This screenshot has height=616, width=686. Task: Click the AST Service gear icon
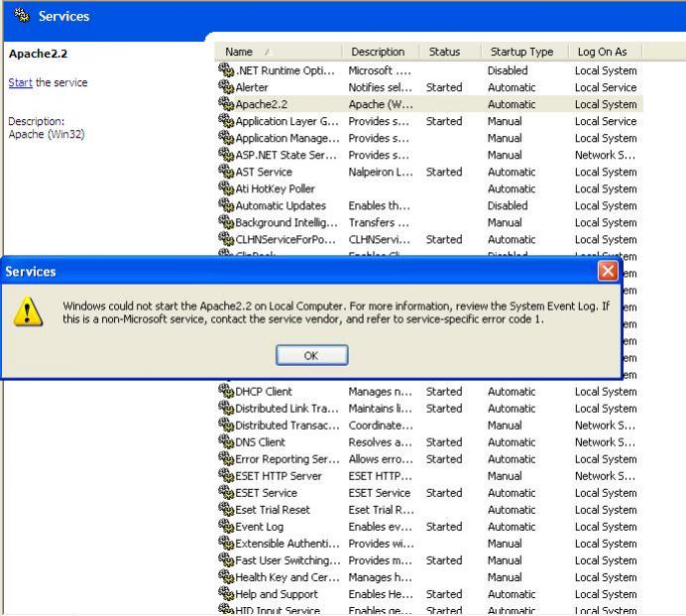tap(226, 172)
